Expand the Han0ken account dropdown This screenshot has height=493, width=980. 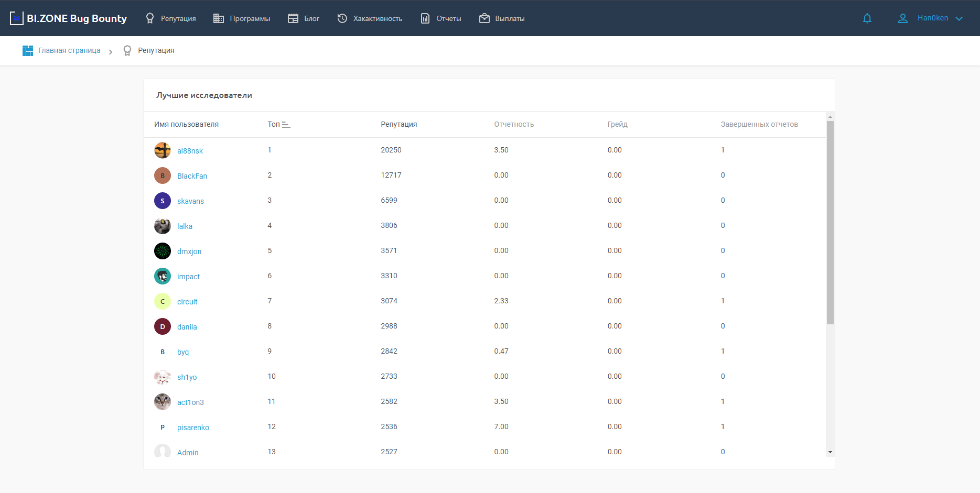click(x=959, y=18)
